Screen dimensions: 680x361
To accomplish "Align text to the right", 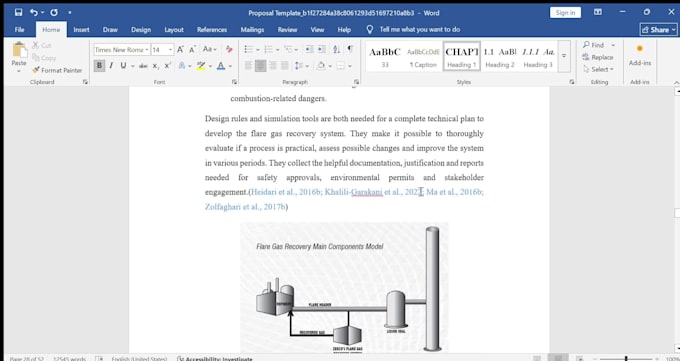I will (273, 66).
